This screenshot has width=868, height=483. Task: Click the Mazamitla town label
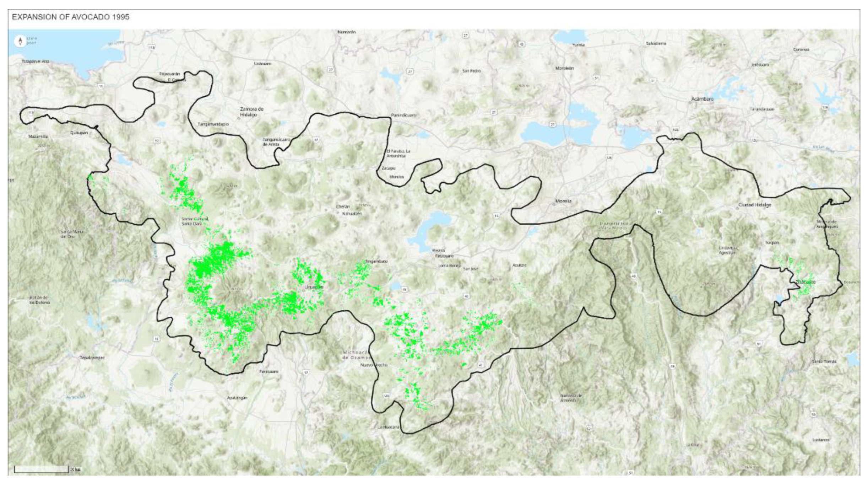[38, 136]
